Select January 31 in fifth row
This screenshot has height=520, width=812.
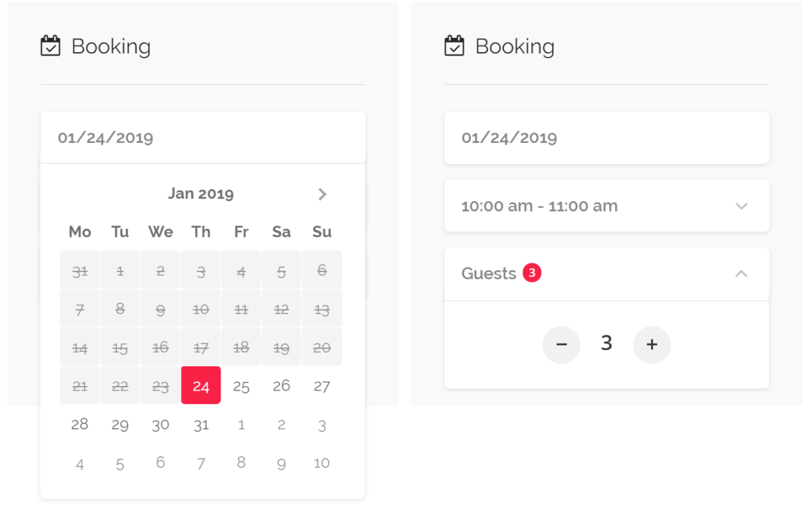pos(201,425)
